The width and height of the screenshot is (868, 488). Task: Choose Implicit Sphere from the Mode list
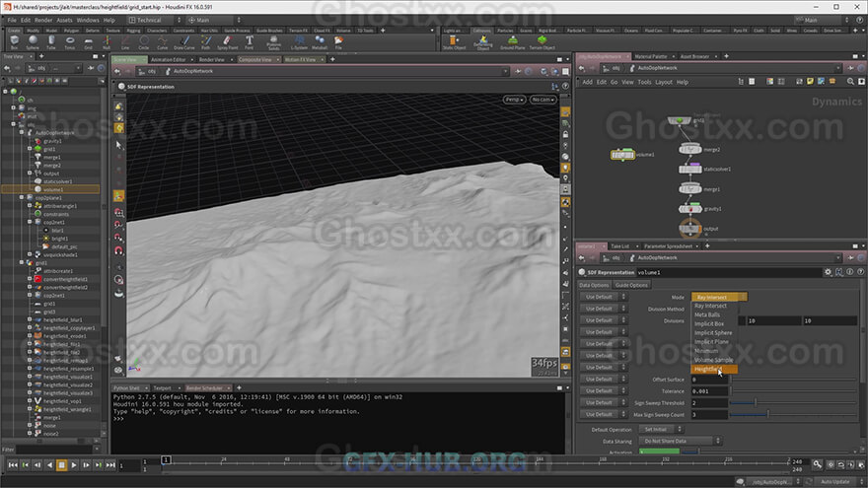[x=714, y=333]
